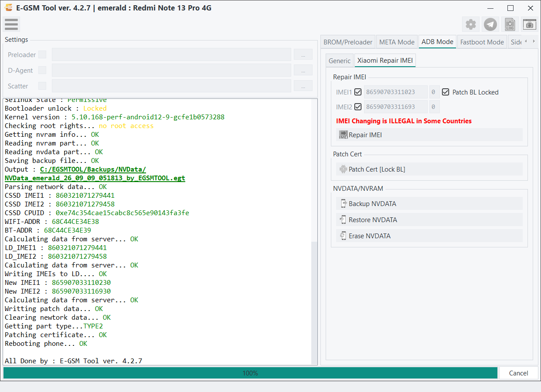The image size is (541, 392).
Task: Click the Erase NVDATA button
Action: pos(429,236)
